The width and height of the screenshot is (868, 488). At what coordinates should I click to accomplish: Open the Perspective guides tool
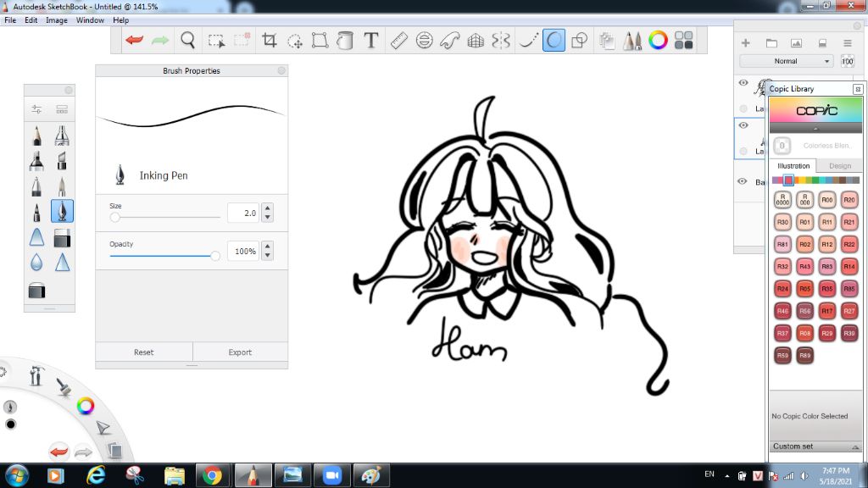(476, 41)
